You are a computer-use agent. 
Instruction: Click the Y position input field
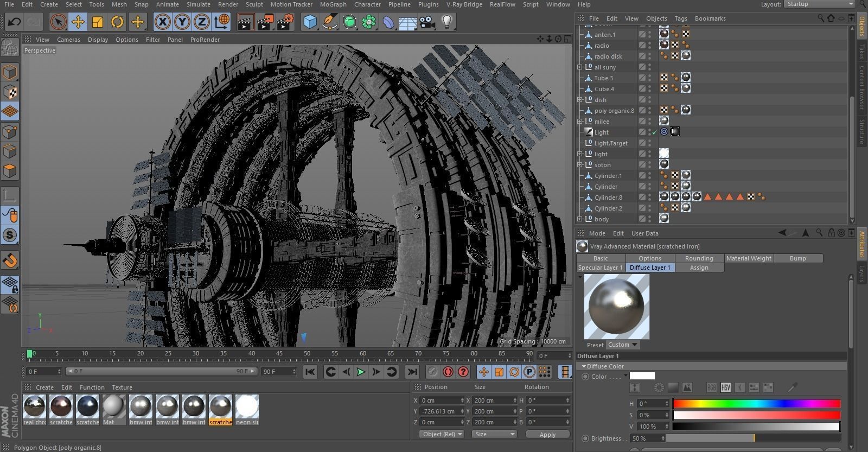coord(442,411)
